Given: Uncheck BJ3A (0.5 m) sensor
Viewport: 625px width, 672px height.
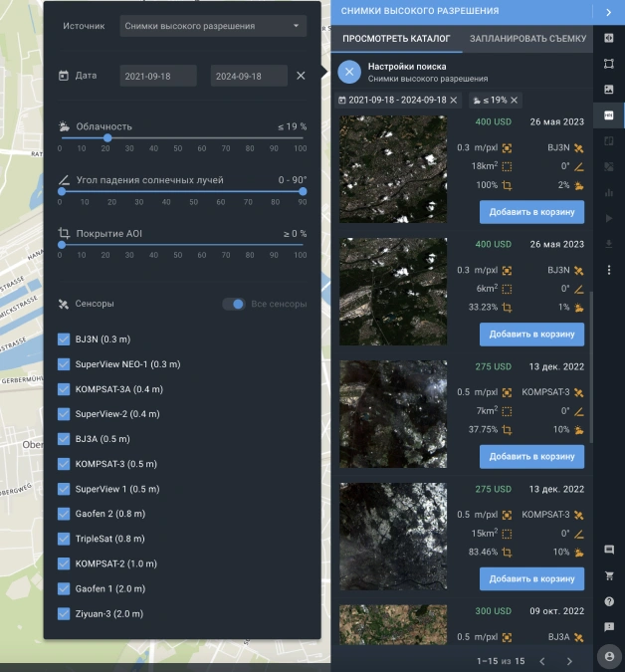Looking at the screenshot, I should tap(64, 439).
